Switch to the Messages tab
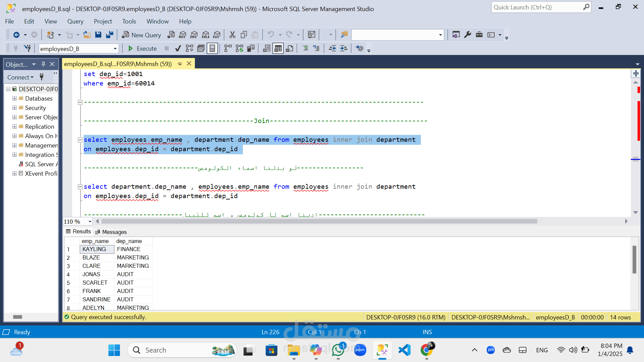This screenshot has height=362, width=644. point(111,232)
